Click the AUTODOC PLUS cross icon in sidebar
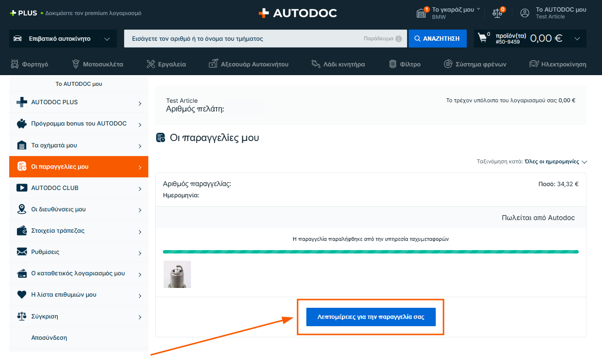This screenshot has width=602, height=364. (22, 102)
